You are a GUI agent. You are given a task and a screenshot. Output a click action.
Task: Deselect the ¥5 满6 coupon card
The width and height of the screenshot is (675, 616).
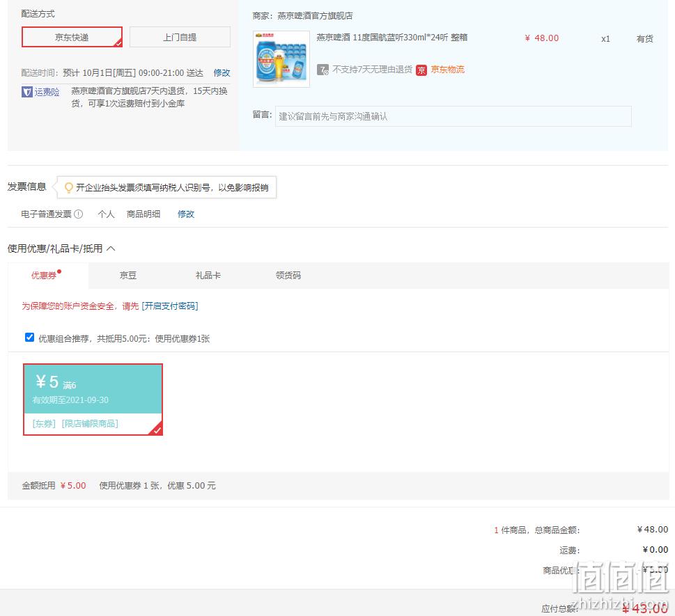tap(93, 400)
